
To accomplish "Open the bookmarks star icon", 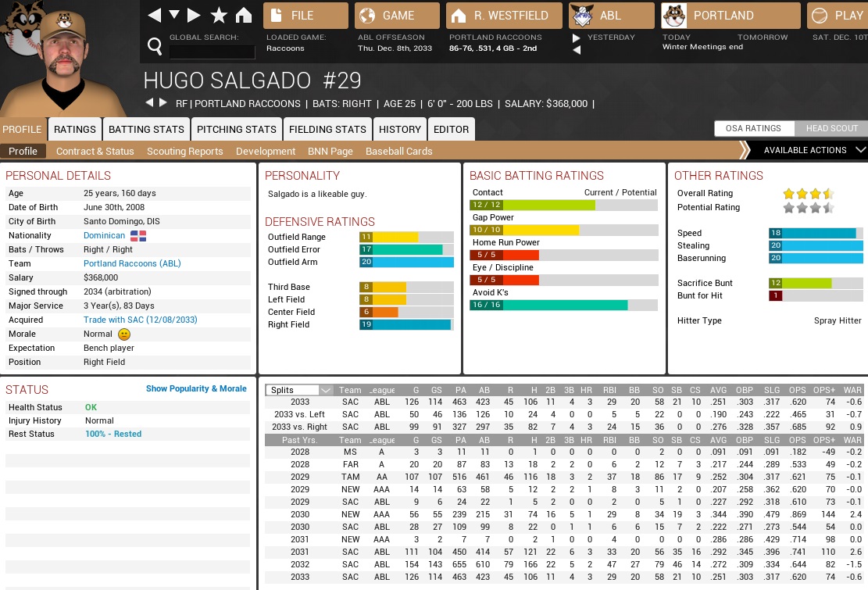I will point(219,16).
